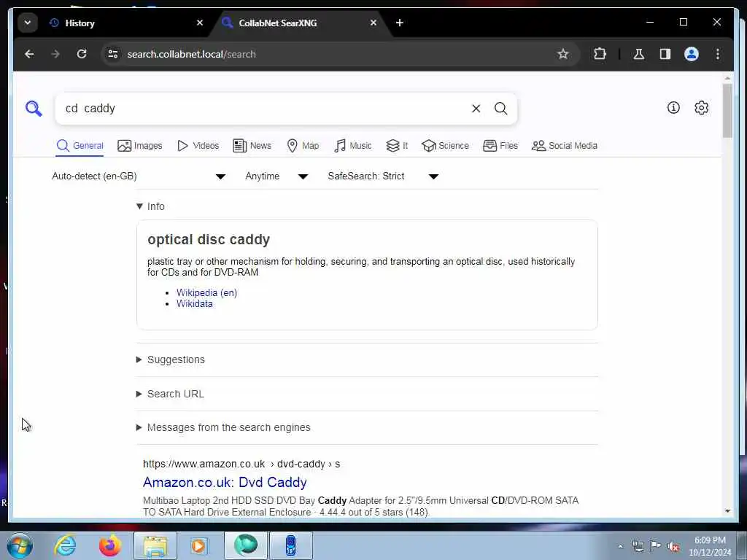Switch to the Map category

click(303, 146)
